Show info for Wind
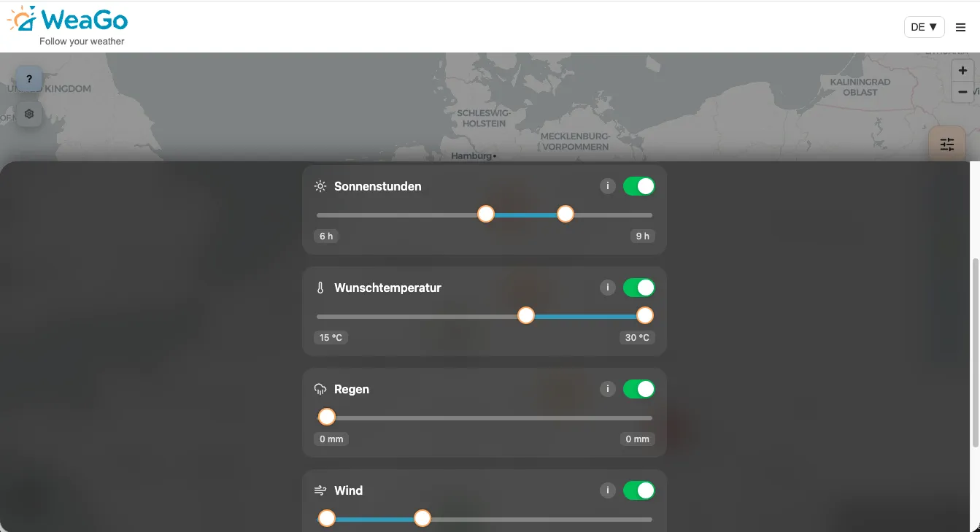Viewport: 980px width, 532px height. pos(607,490)
